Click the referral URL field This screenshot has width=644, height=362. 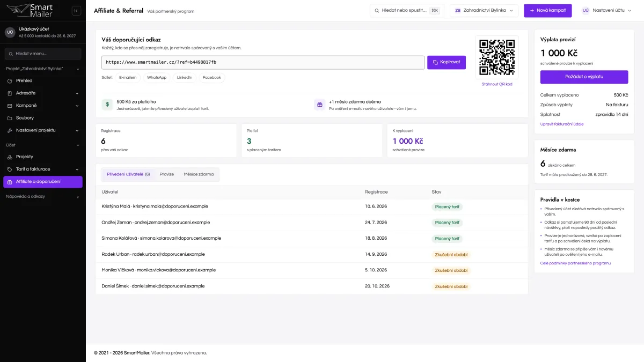tap(263, 62)
